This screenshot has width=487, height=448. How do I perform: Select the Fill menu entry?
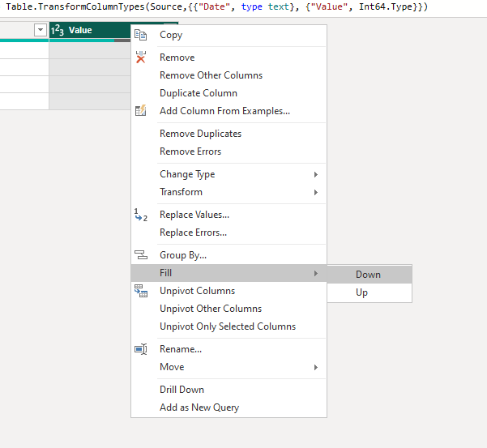(229, 273)
